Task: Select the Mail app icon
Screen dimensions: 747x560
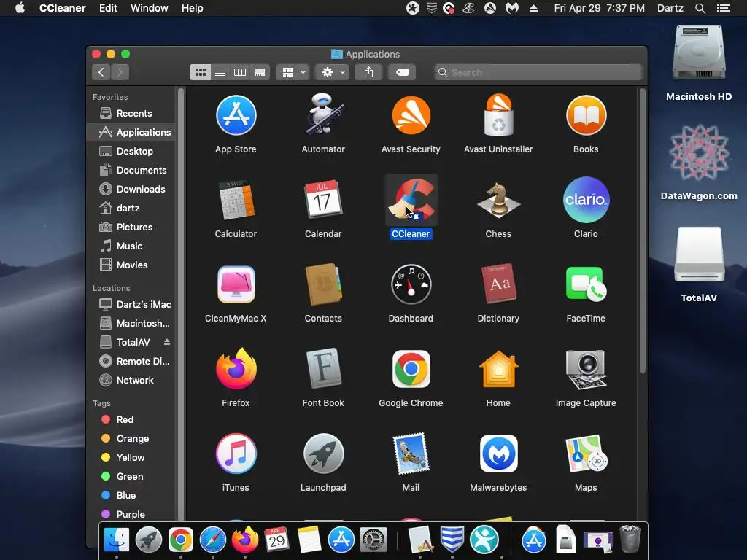Action: pos(411,454)
